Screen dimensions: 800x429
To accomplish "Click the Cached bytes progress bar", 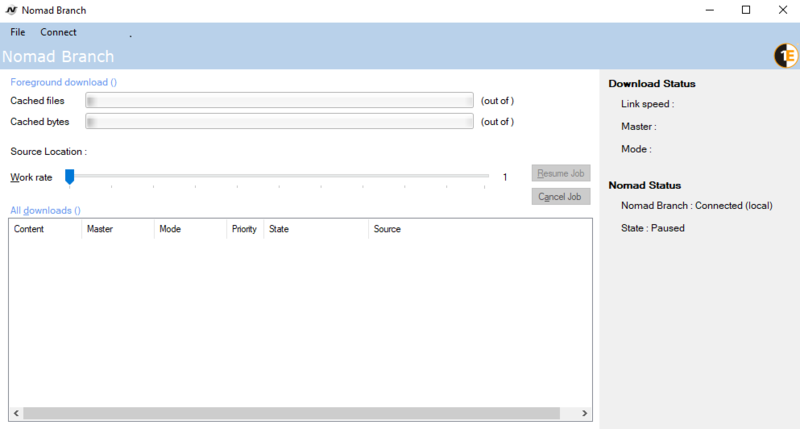I will (x=279, y=122).
